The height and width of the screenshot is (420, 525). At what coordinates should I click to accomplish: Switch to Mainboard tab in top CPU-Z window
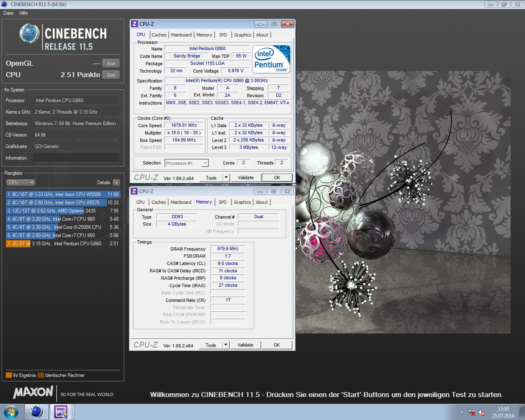point(181,35)
